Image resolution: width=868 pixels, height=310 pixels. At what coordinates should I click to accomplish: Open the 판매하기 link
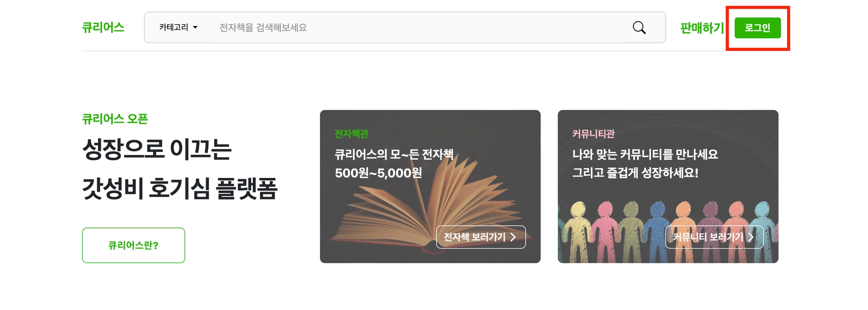tap(702, 28)
